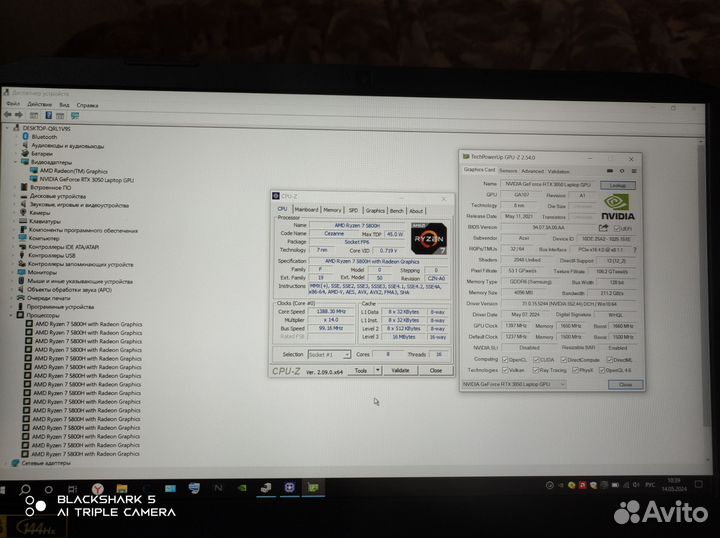720x538 pixels.
Task: Click the Validate button in CPU-Z
Action: point(400,370)
